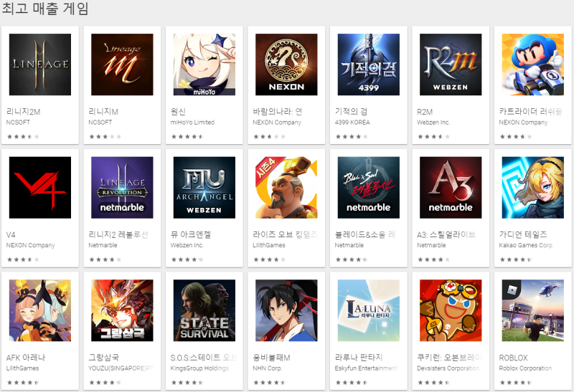Click the NHN Corp. developer name
The image size is (574, 392).
pyautogui.click(x=267, y=368)
